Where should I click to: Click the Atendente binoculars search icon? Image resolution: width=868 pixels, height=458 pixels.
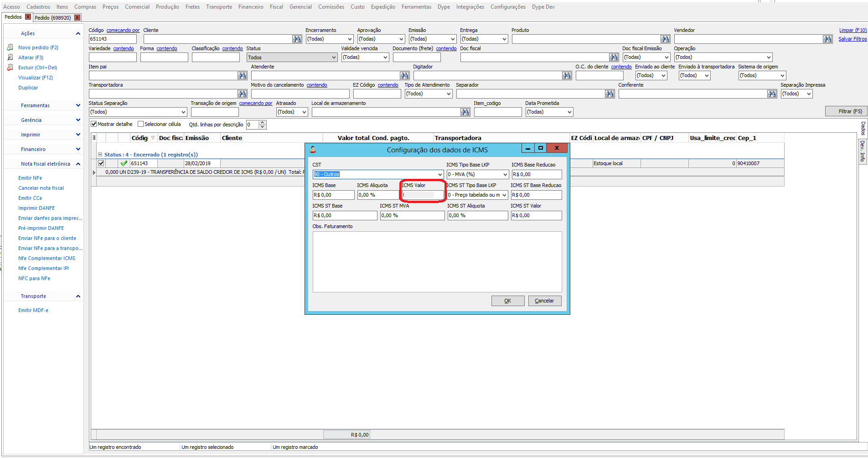tap(404, 76)
